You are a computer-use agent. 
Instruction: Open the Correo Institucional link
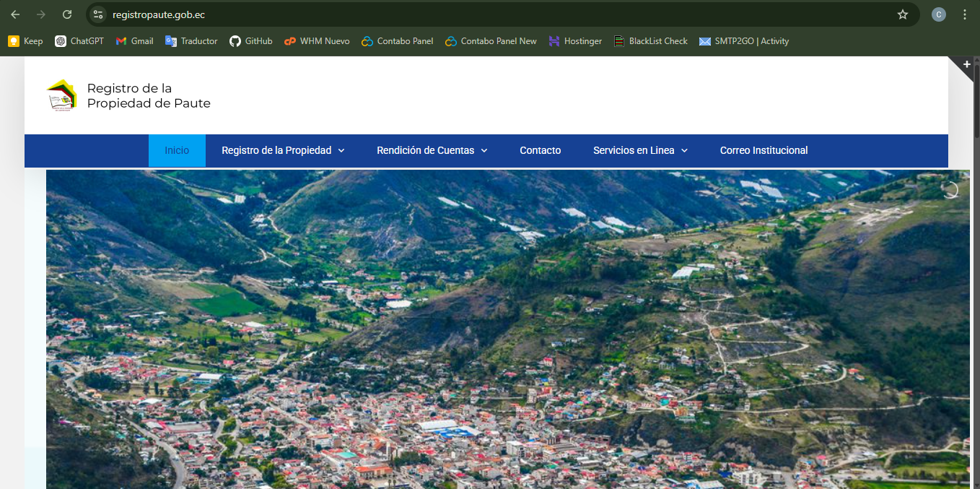pos(764,150)
